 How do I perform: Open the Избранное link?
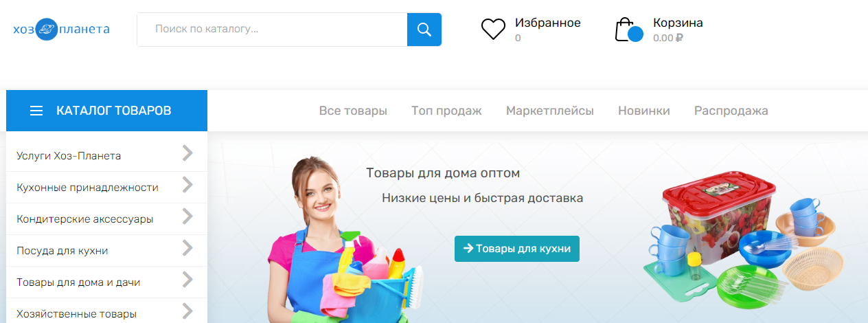[x=548, y=23]
